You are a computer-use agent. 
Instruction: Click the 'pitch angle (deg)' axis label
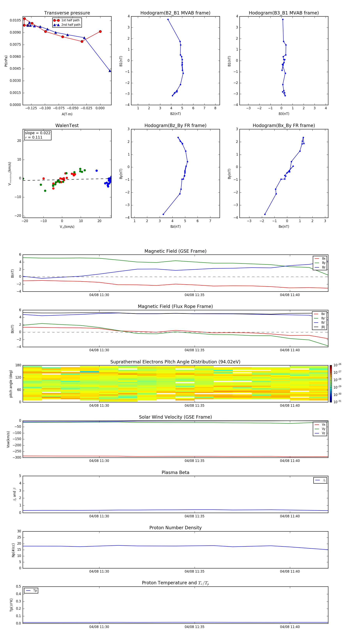coord(11,384)
